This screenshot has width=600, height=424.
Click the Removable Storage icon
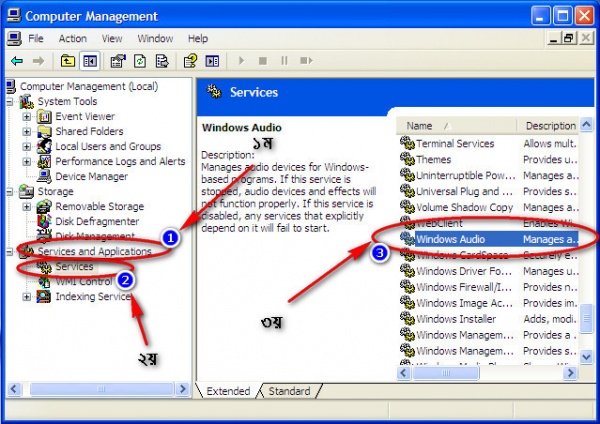pyautogui.click(x=44, y=207)
